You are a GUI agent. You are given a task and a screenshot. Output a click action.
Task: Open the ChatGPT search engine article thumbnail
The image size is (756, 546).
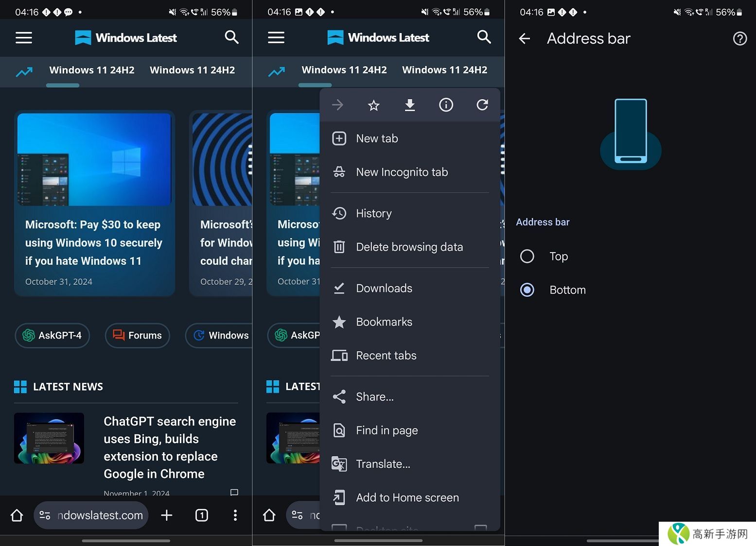pyautogui.click(x=49, y=438)
